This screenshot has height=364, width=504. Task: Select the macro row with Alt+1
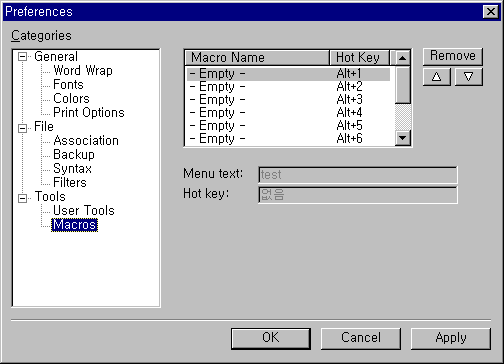[x=288, y=74]
